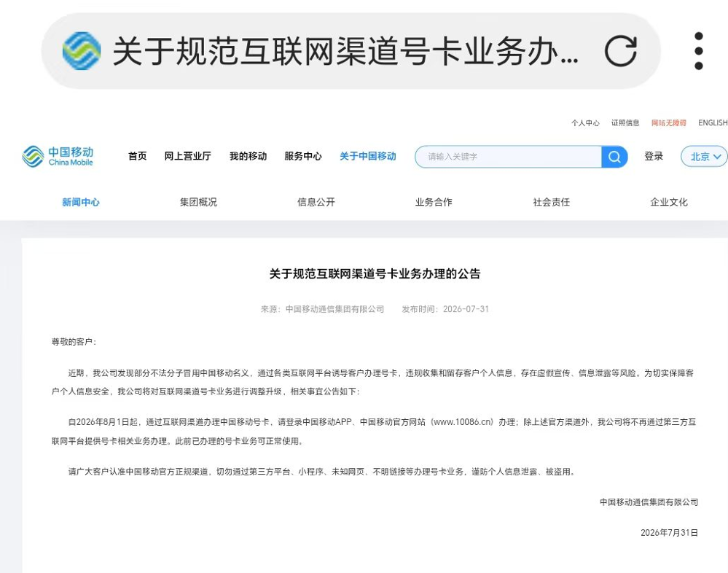The image size is (728, 573).
Task: Select 我的移动 in navigation
Action: coord(248,156)
